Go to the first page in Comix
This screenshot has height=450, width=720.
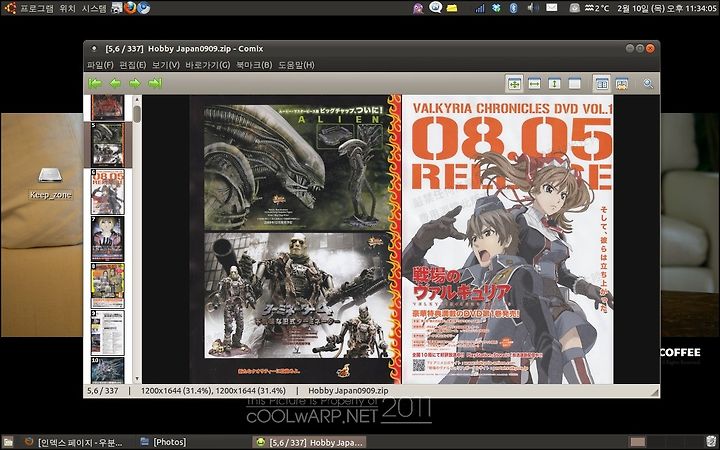95,84
